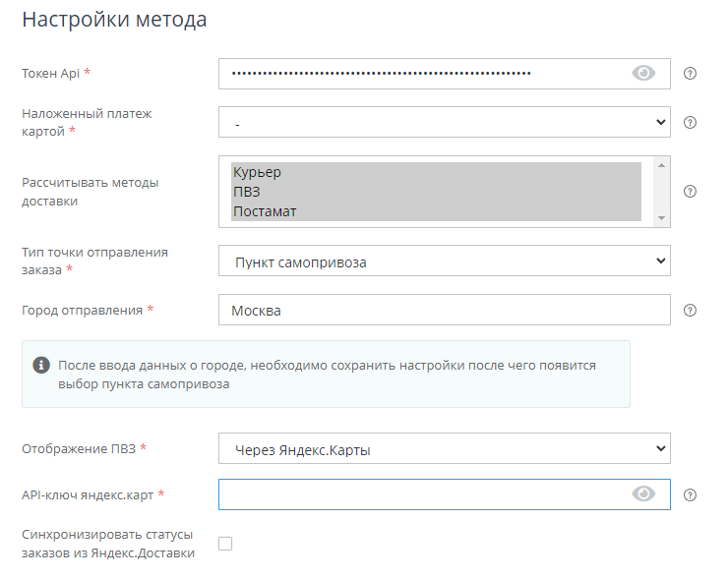This screenshot has height=580, width=728.
Task: Click help icon beside Наложенный платеж картой
Action: point(690,123)
